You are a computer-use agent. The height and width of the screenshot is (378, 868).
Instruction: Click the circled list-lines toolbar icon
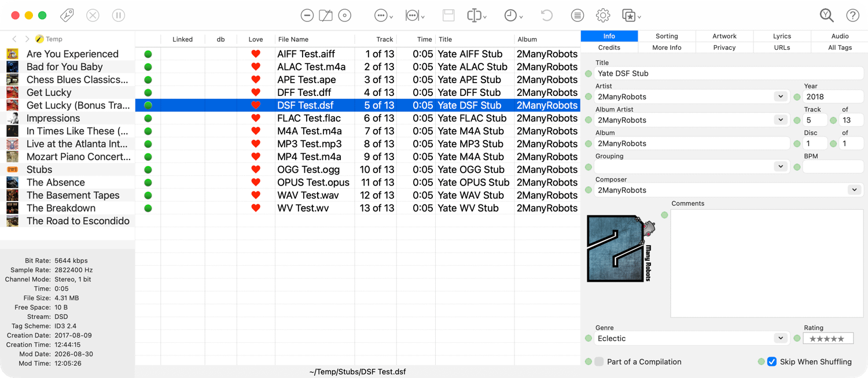pyautogui.click(x=578, y=16)
